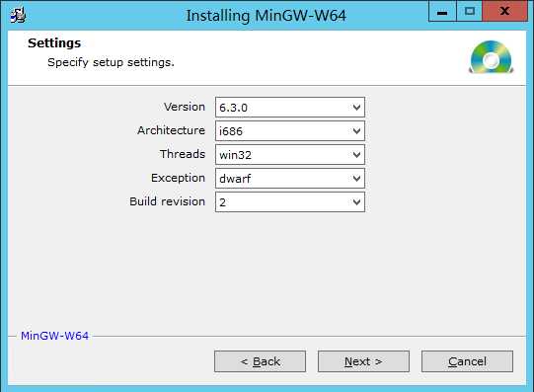Go back with the < Back button
534x392 pixels.
tap(260, 361)
